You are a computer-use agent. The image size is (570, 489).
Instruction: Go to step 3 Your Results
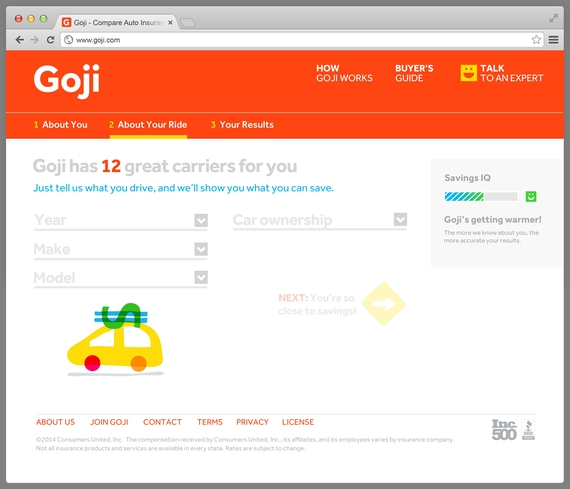[242, 125]
